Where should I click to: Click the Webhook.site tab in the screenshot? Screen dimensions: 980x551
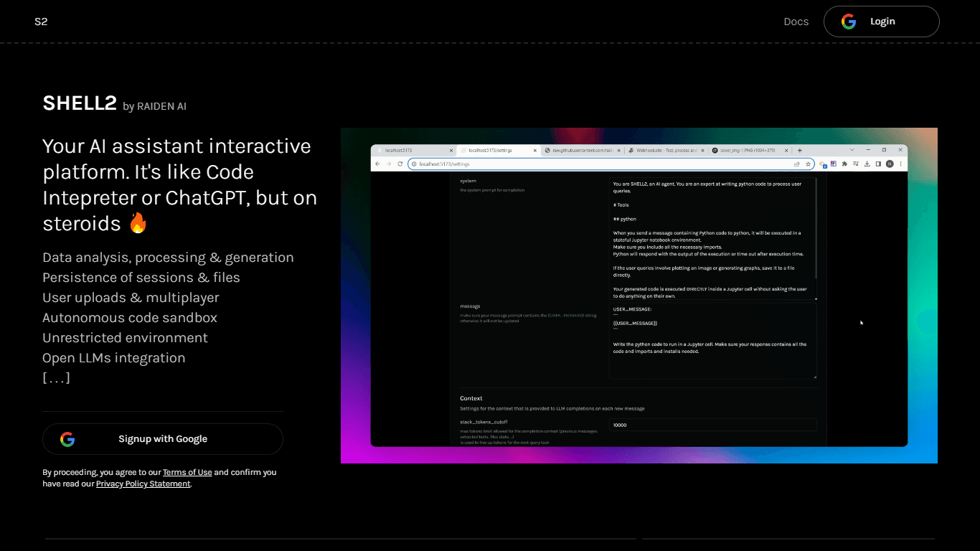666,151
